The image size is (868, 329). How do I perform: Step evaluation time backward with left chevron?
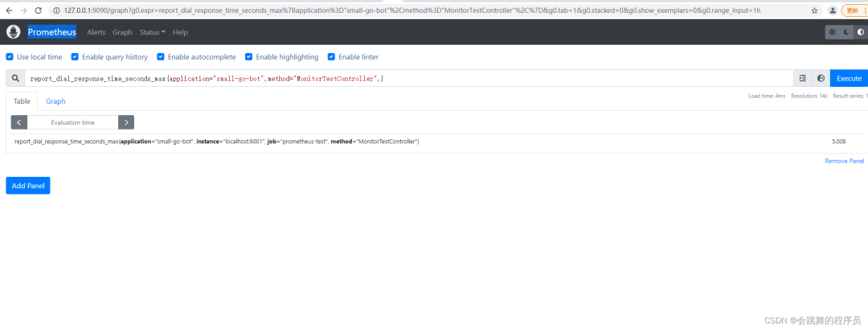coord(18,122)
